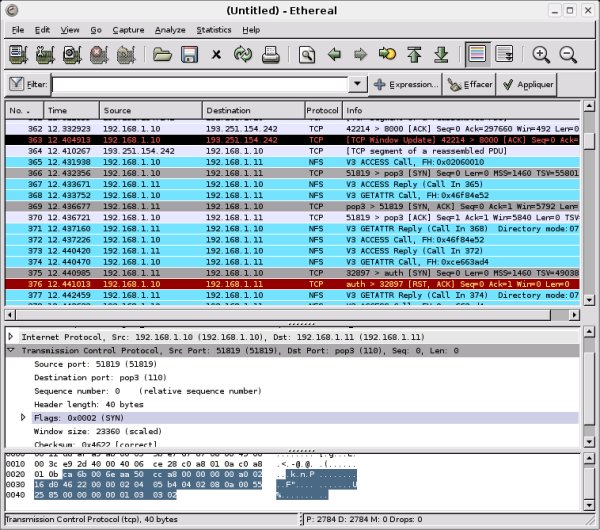The width and height of the screenshot is (600, 530).
Task: Open the Find packet tool
Action: [x=307, y=55]
